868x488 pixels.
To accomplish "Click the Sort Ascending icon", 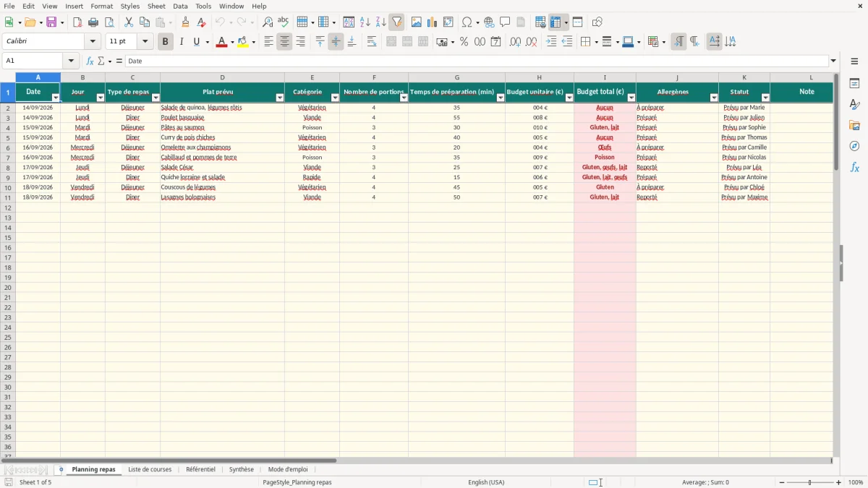I will point(365,22).
